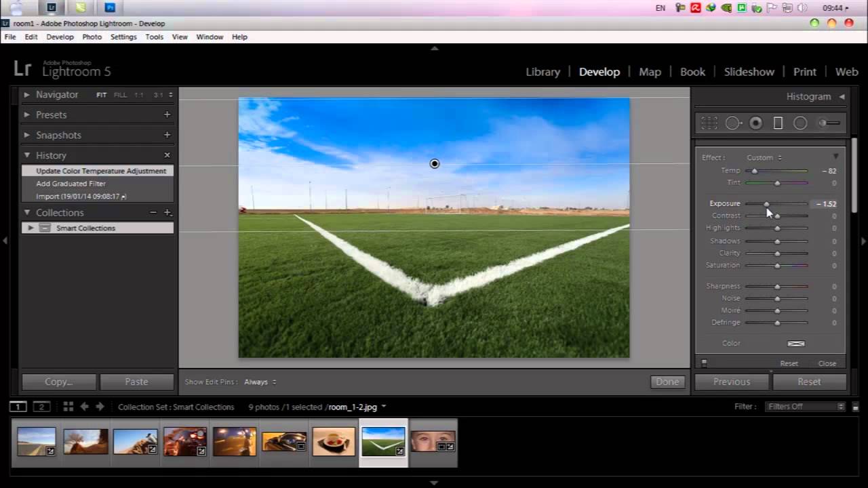Select main window display button 1
Image resolution: width=868 pixels, height=488 pixels.
[18, 407]
